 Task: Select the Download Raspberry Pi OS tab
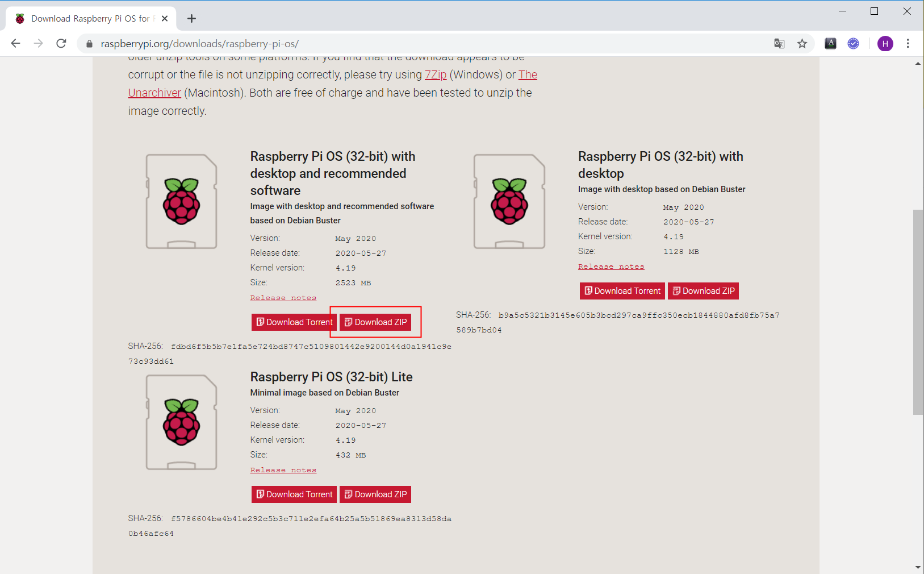pos(91,19)
